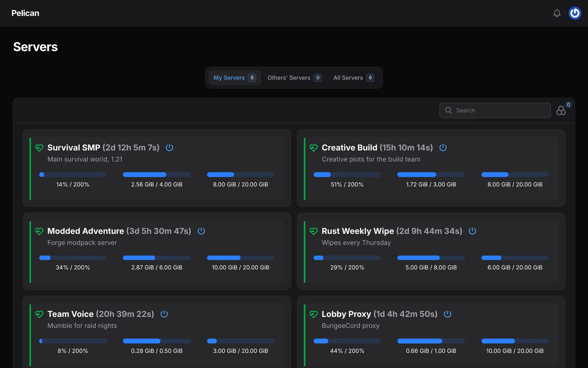588x368 pixels.
Task: Click the Survival SMP heartbeat status icon
Action: click(39, 148)
